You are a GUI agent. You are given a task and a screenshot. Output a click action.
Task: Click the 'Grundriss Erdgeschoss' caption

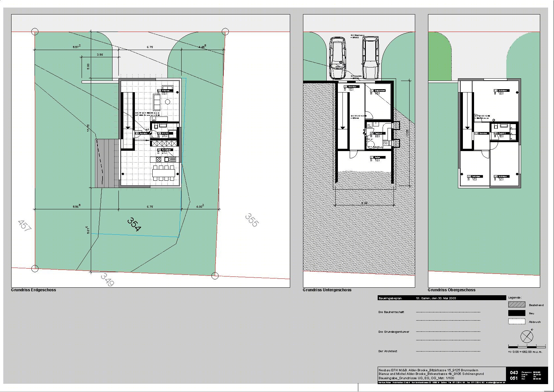[x=34, y=290]
